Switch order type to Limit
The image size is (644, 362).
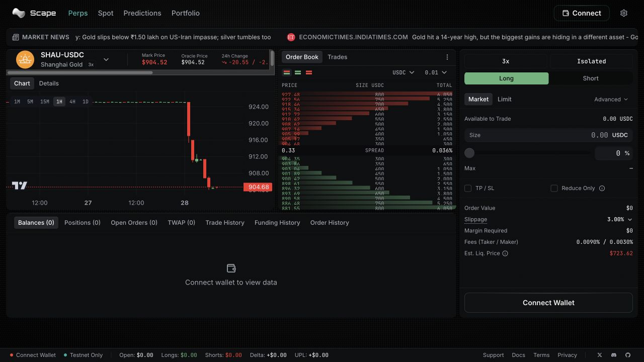coord(505,99)
